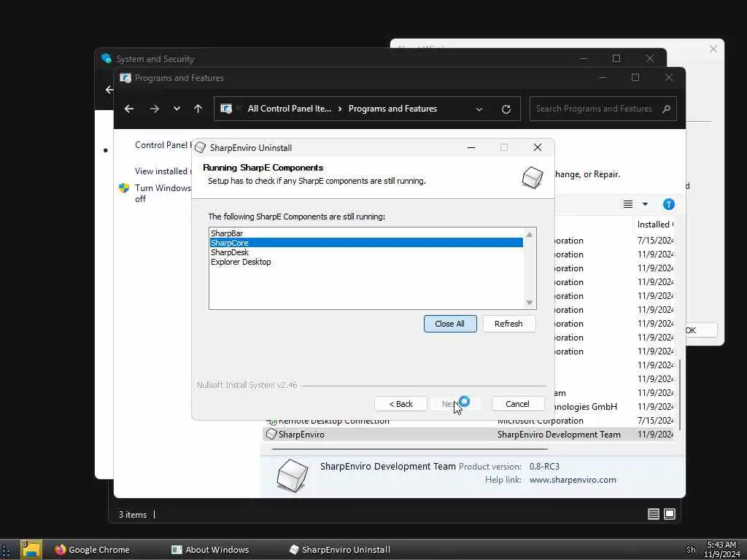Maximize the System and Security window
The height and width of the screenshot is (560, 747).
tap(616, 58)
